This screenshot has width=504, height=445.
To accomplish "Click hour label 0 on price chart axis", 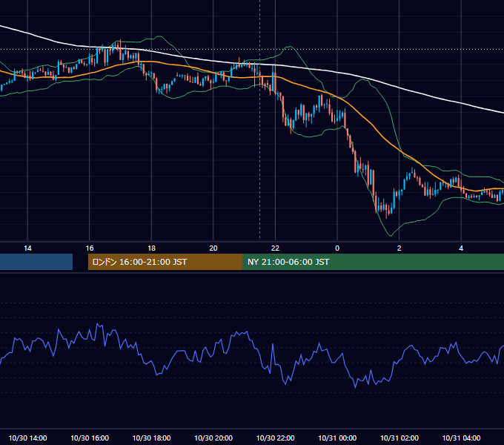I will 337,248.
